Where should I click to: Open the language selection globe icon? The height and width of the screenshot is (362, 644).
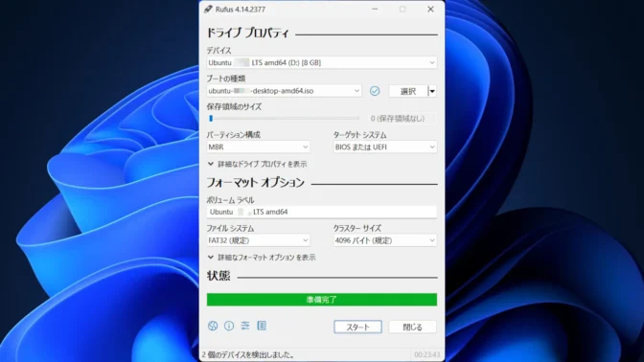point(213,326)
